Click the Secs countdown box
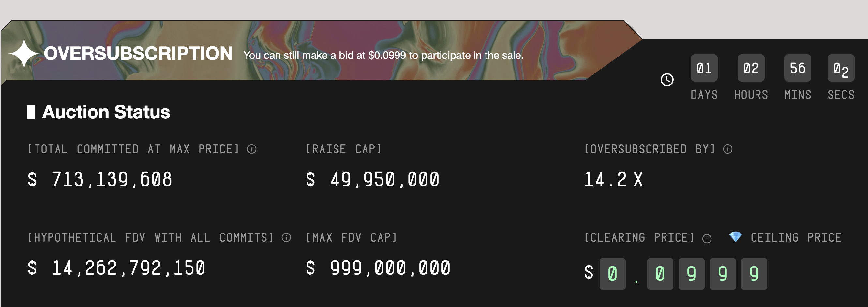 coord(841,68)
